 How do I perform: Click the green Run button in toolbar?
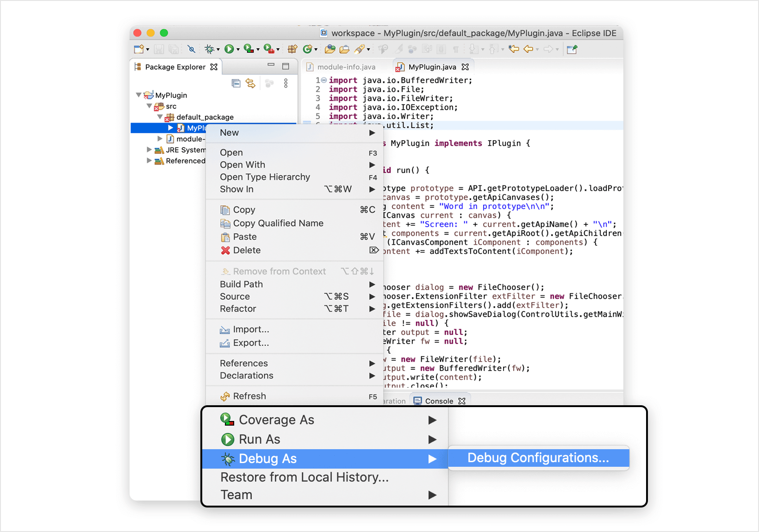(x=229, y=49)
